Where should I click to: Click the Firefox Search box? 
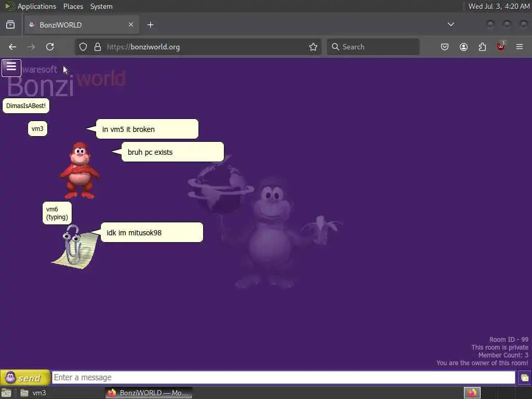tap(373, 47)
